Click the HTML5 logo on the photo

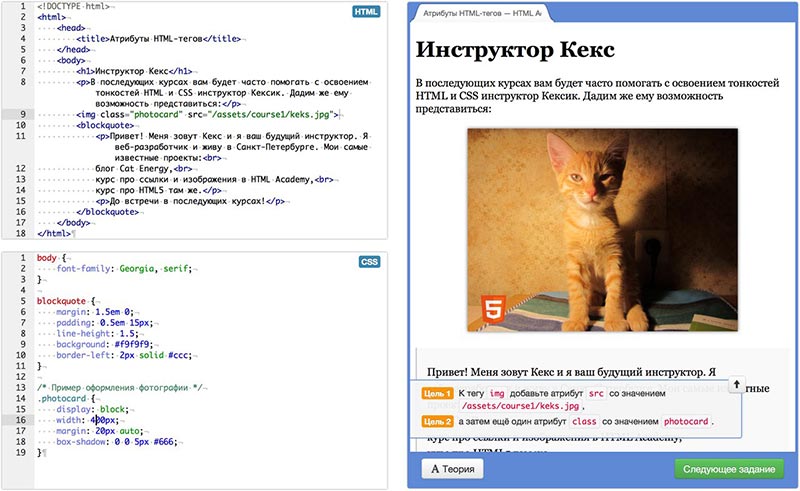click(x=492, y=307)
